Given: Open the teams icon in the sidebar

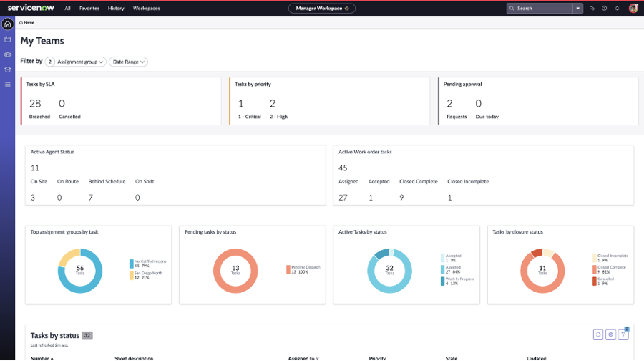Looking at the screenshot, I should click(7, 54).
